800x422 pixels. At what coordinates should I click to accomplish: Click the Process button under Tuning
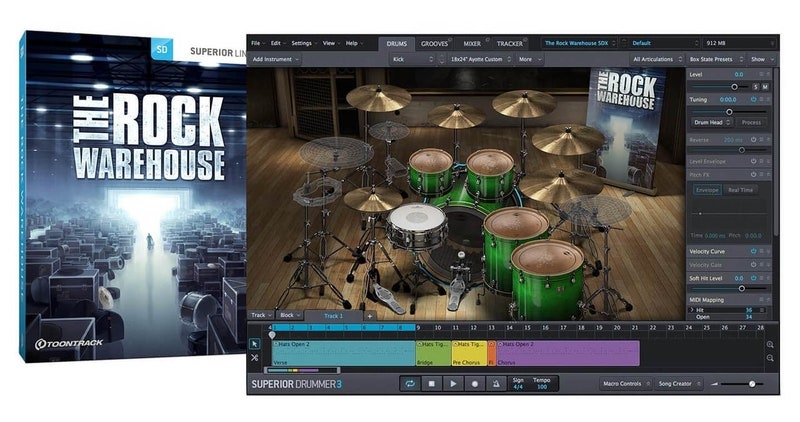750,122
